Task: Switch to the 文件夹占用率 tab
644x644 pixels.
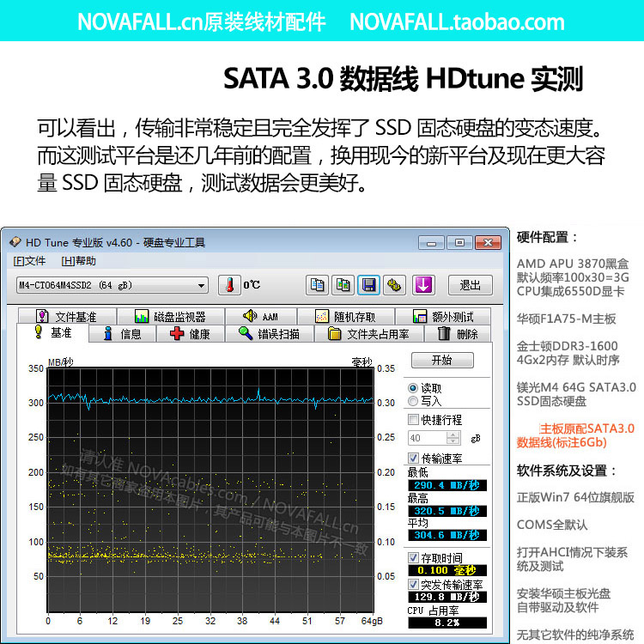Action: click(369, 334)
